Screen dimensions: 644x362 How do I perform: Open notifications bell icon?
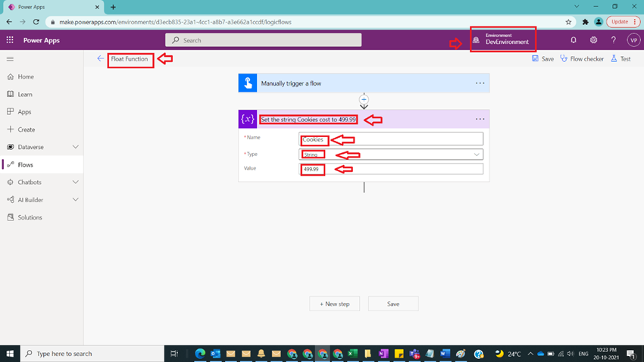(574, 40)
